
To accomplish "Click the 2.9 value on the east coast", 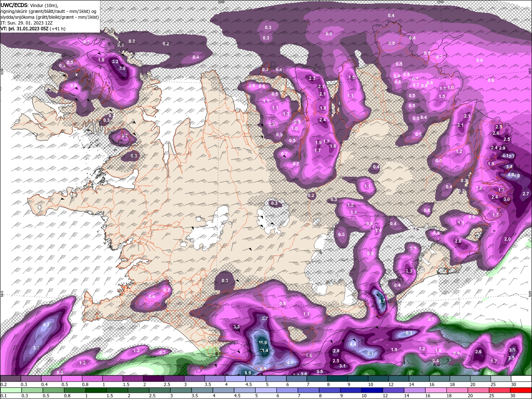I will click(502, 148).
